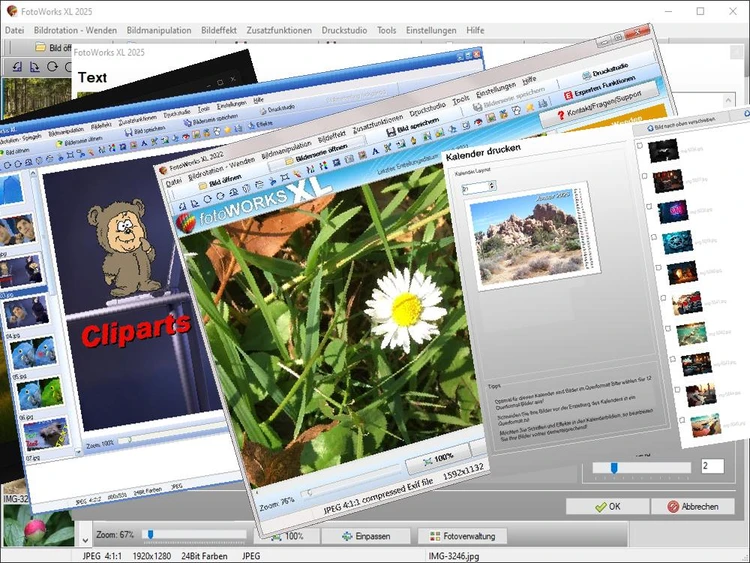Click the red question mark Kontakt/Fragen/Support icon
Image resolution: width=750 pixels, height=563 pixels.
click(x=561, y=115)
